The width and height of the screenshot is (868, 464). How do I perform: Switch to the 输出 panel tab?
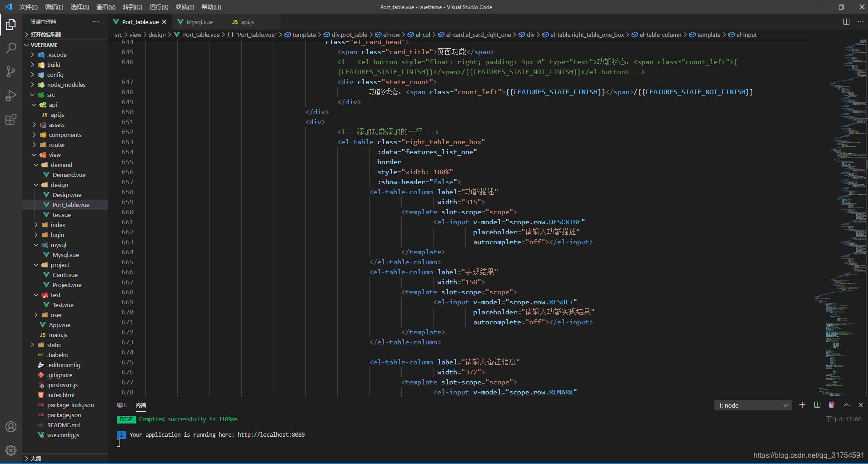(x=122, y=405)
